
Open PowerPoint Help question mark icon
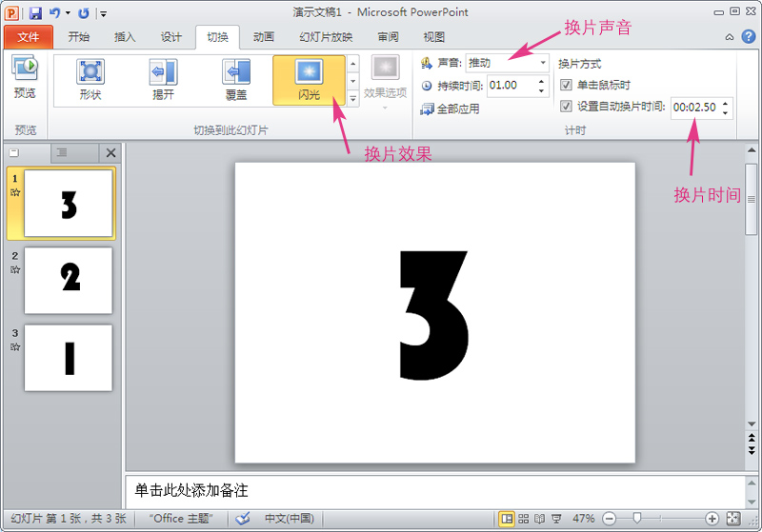pyautogui.click(x=749, y=36)
